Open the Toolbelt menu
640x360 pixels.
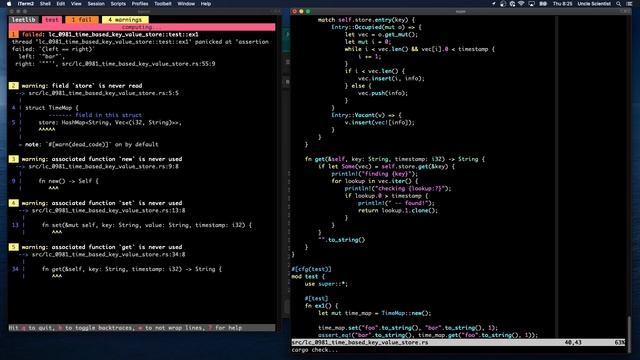(x=163, y=4)
